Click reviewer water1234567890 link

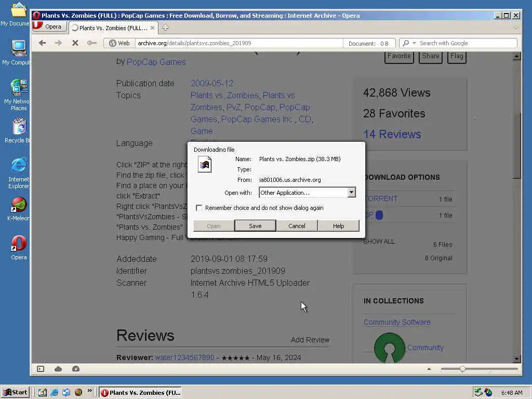(x=184, y=357)
